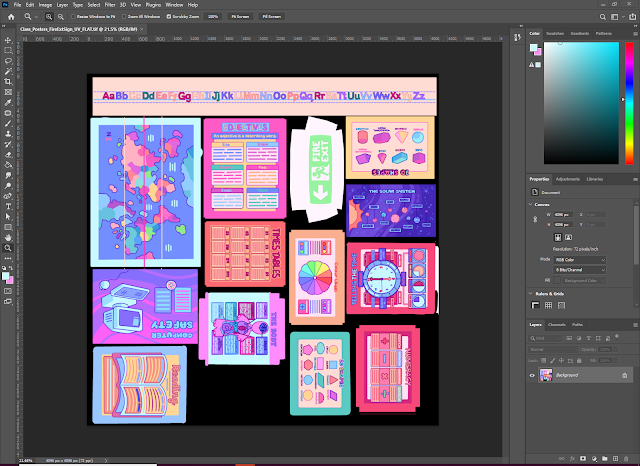
Task: Click Create new layer icon
Action: pyautogui.click(x=616, y=459)
